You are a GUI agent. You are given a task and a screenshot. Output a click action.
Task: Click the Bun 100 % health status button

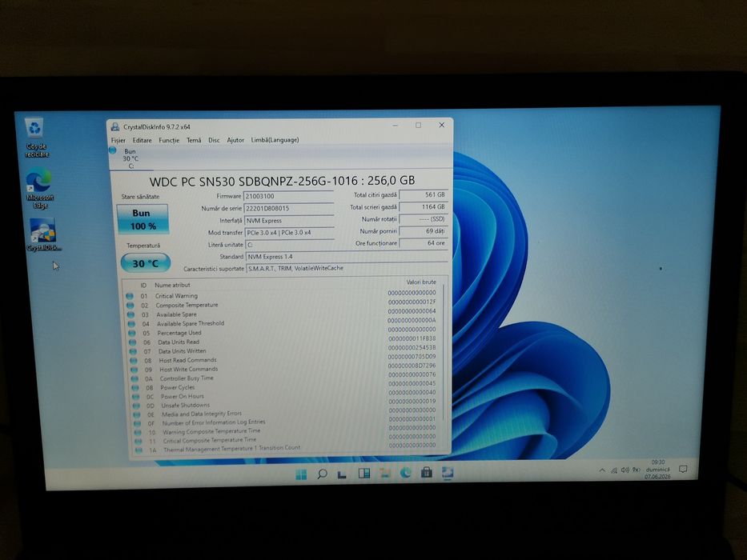point(143,219)
